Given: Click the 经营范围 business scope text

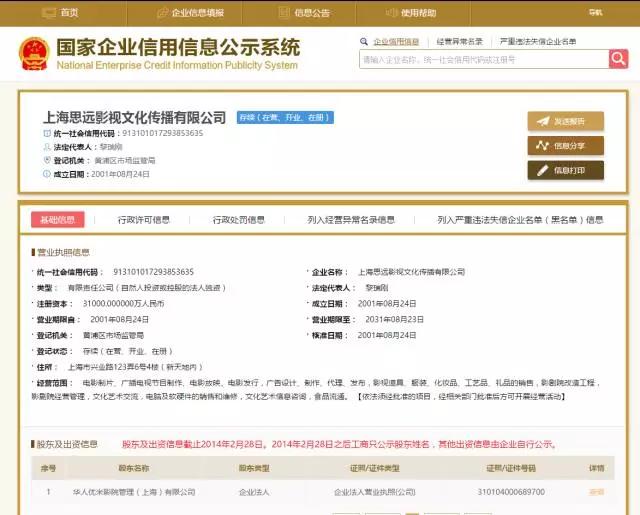Looking at the screenshot, I should coord(316,389).
